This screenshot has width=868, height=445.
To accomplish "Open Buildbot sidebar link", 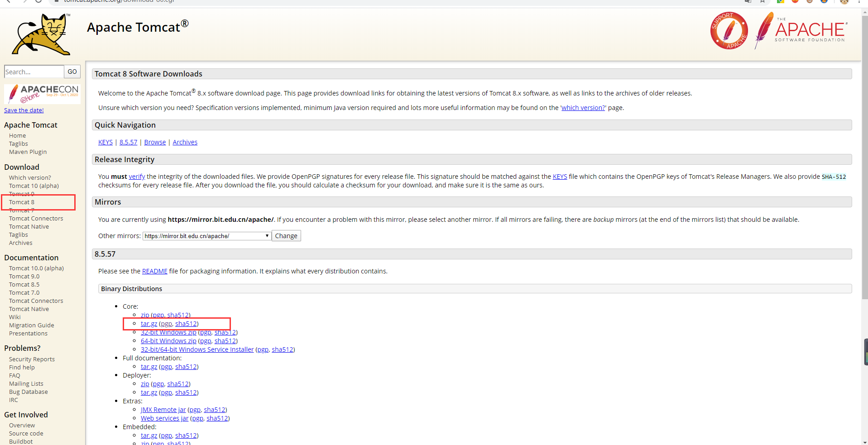I will coord(21,441).
